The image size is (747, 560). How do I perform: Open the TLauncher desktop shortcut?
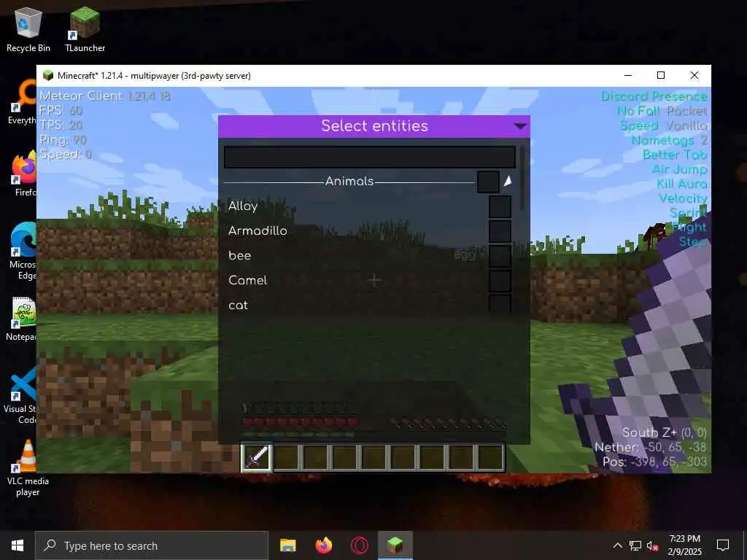[x=85, y=29]
